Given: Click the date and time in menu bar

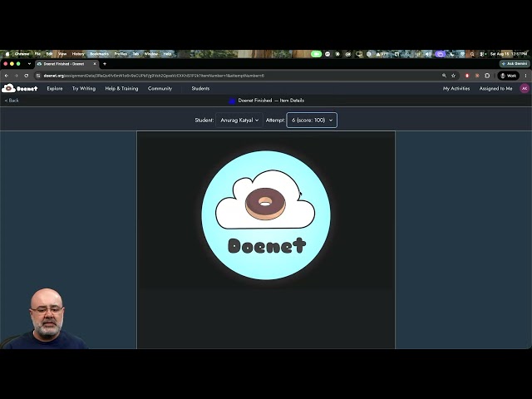Looking at the screenshot, I should tap(509, 54).
